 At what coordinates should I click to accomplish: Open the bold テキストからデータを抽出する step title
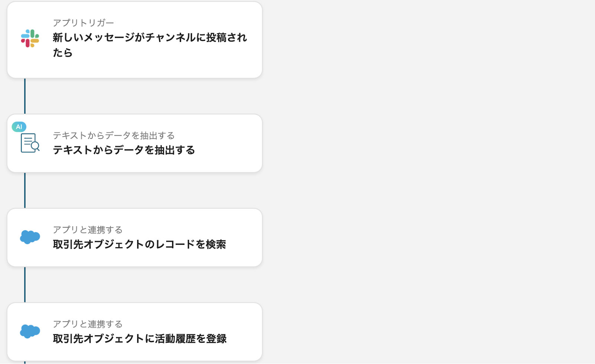coord(124,150)
